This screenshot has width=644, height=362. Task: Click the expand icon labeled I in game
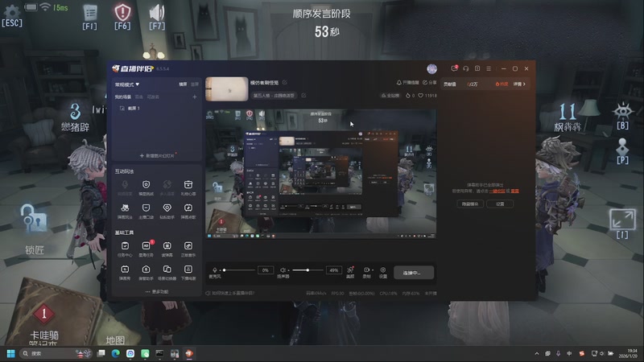[x=622, y=219]
